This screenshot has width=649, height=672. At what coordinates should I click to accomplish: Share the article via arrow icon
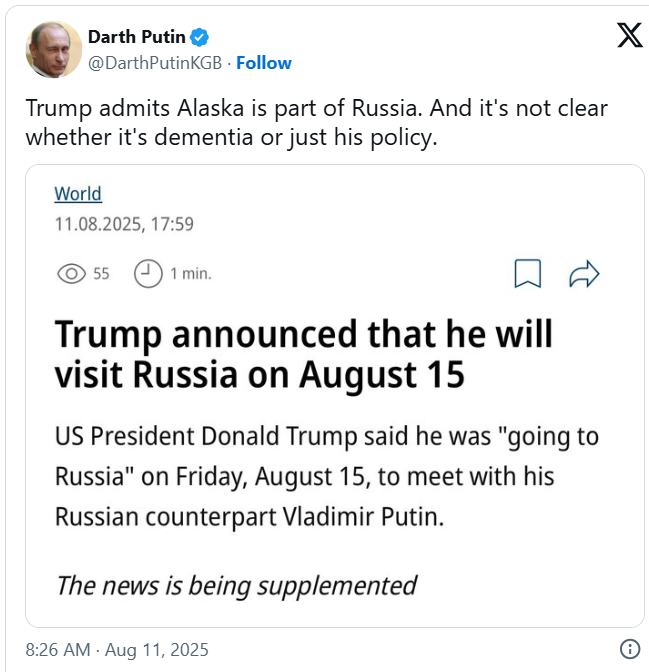(583, 274)
